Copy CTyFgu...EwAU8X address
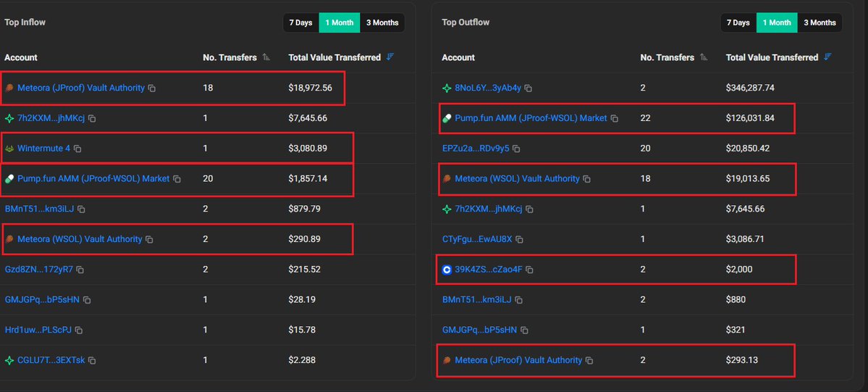Image resolution: width=868 pixels, height=392 pixels. click(519, 239)
